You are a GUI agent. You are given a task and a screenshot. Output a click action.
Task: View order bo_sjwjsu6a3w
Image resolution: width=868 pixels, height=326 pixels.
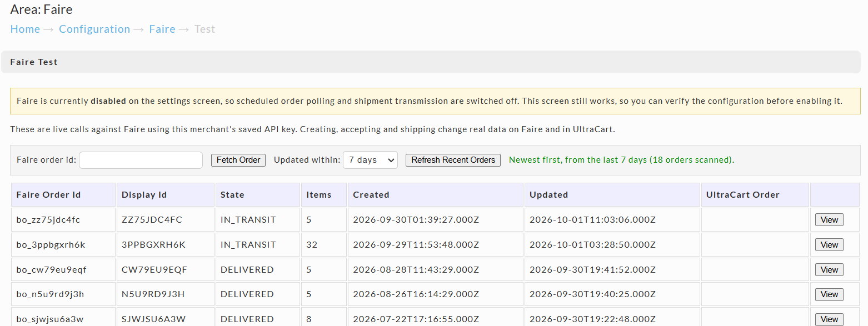(x=829, y=319)
